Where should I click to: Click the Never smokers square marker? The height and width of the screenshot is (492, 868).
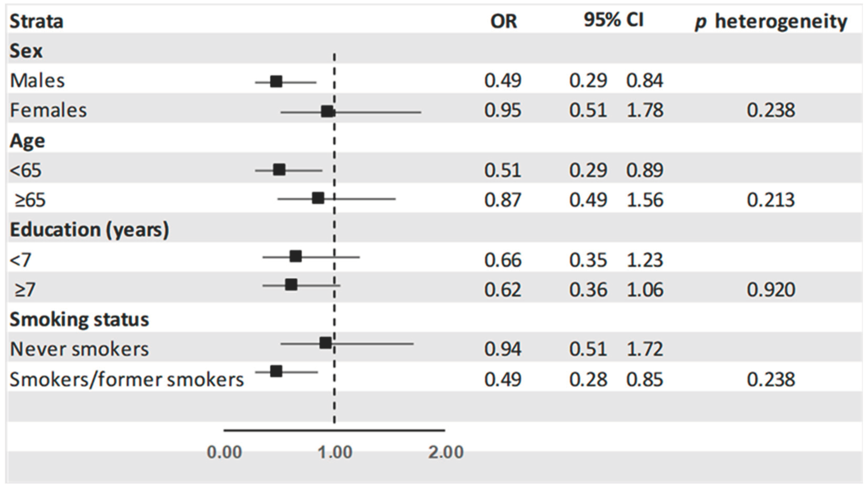tap(325, 343)
